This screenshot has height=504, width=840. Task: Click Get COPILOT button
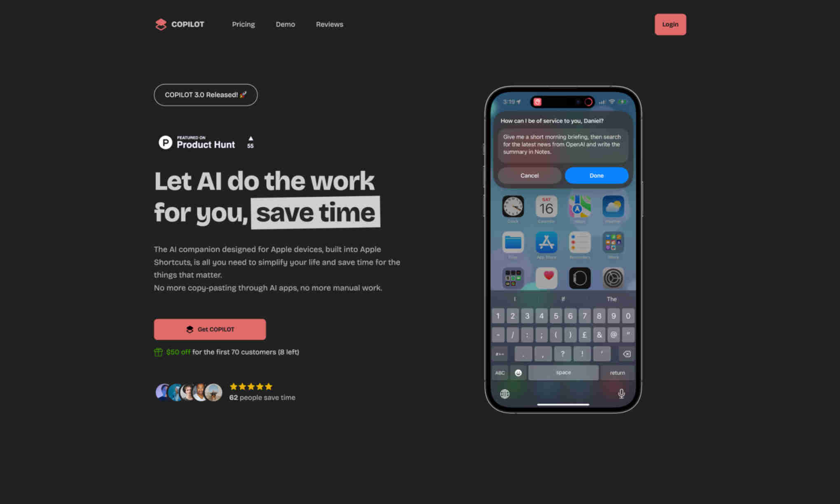click(210, 329)
